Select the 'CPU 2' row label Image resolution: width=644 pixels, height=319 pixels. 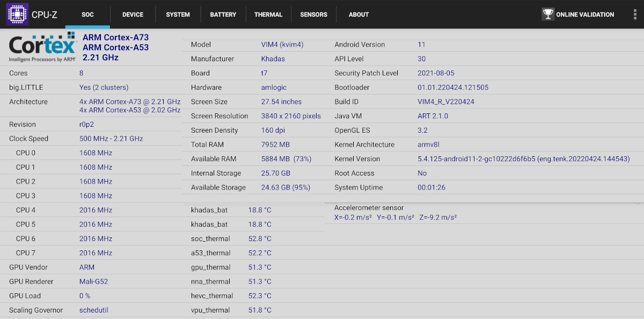click(x=26, y=182)
